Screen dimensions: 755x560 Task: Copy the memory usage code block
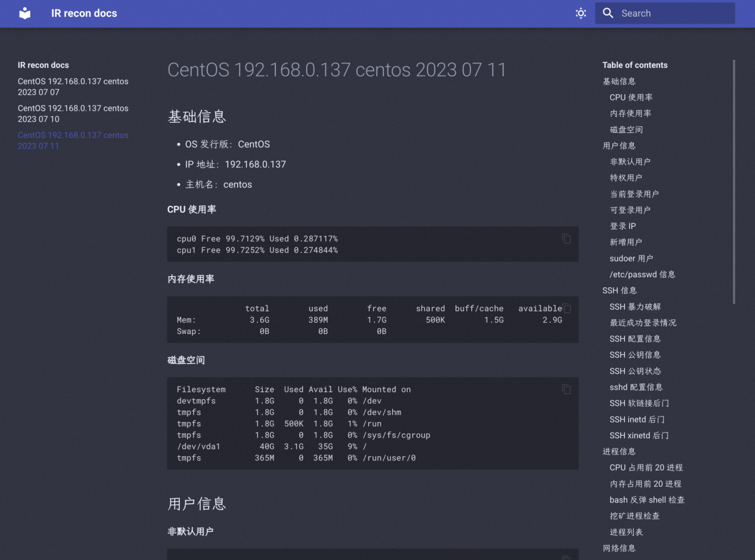click(567, 308)
